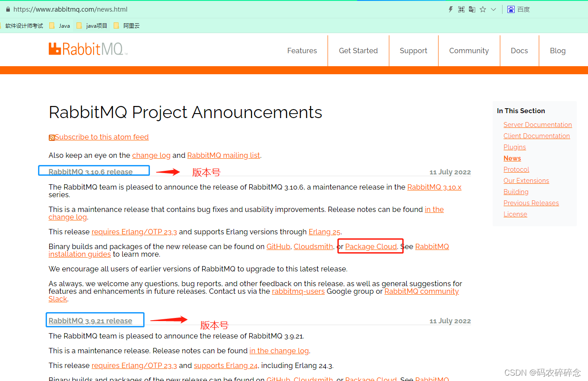Click the lightning speed-mode icon in address bar
This screenshot has width=588, height=381.
(x=451, y=9)
